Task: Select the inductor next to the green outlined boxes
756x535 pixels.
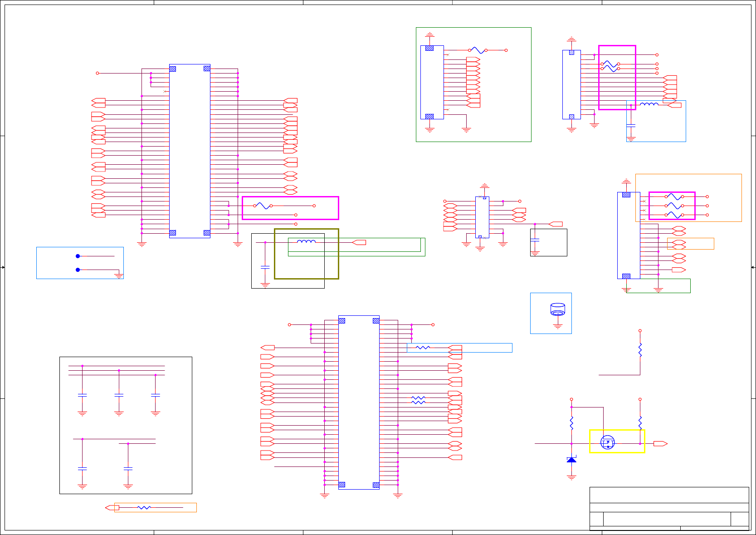Action: [306, 241]
